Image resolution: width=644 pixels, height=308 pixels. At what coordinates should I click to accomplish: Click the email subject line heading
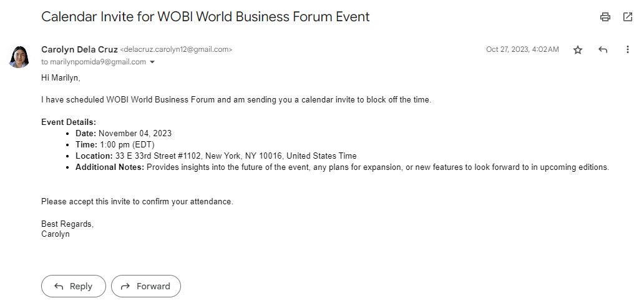(205, 17)
